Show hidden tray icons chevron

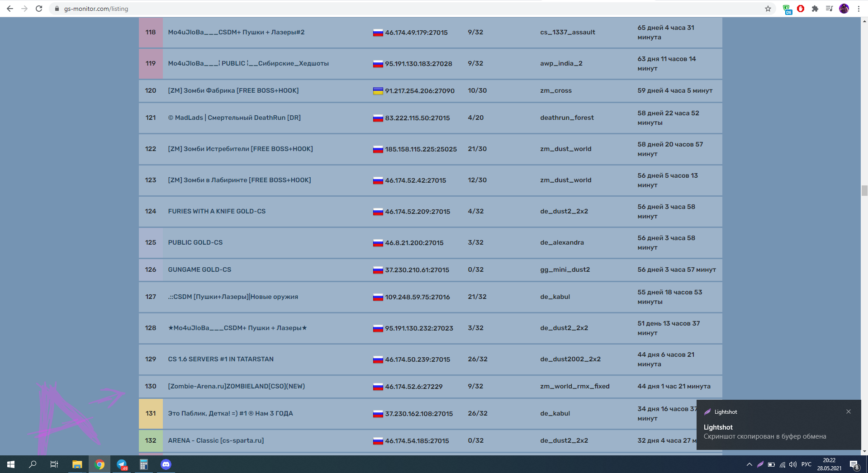point(749,464)
